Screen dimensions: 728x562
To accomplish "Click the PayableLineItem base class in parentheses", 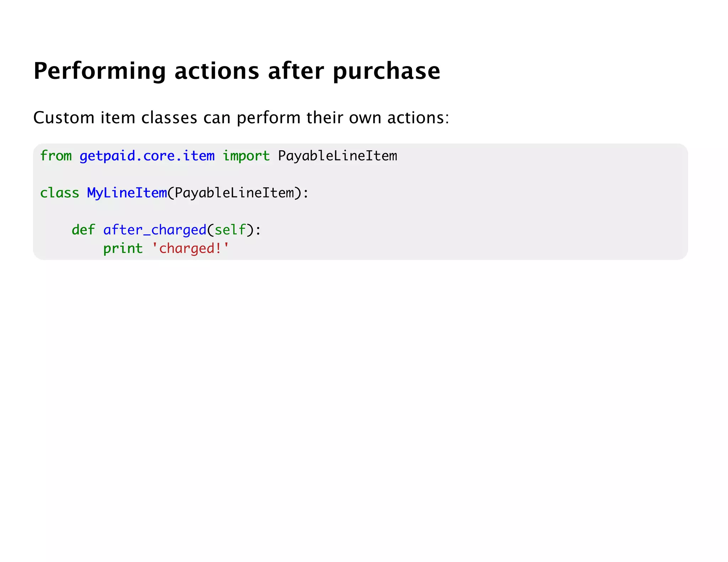I will pos(234,193).
